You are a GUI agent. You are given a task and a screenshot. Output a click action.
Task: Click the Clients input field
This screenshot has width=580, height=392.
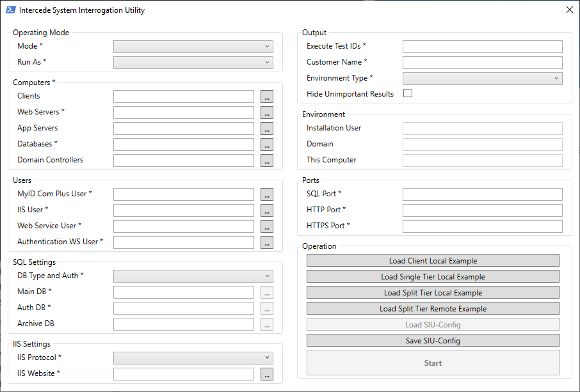tap(184, 97)
